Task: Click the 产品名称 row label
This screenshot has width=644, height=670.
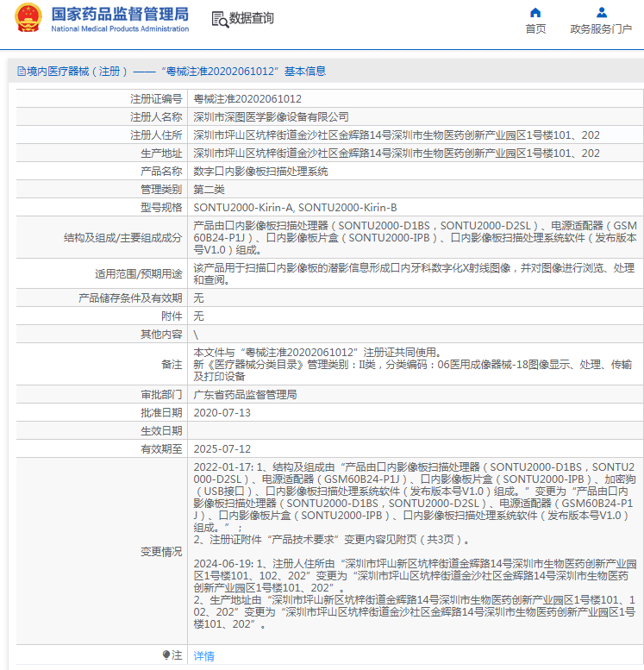Action: (x=161, y=172)
